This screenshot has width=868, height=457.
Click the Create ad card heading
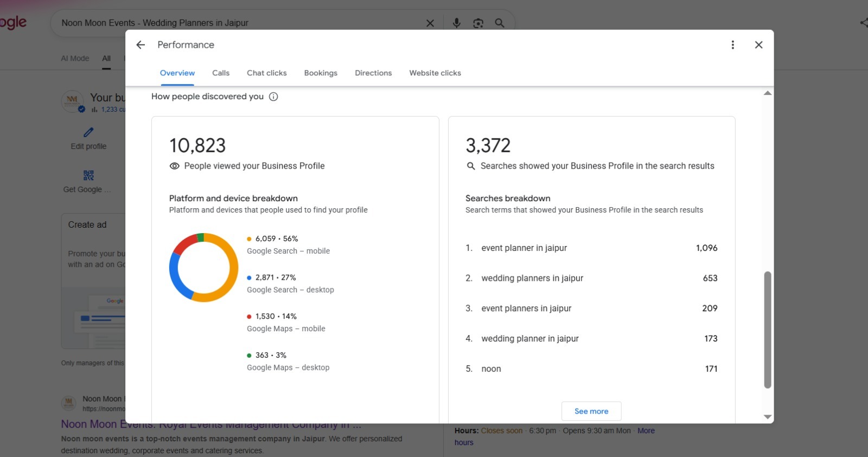pyautogui.click(x=87, y=225)
